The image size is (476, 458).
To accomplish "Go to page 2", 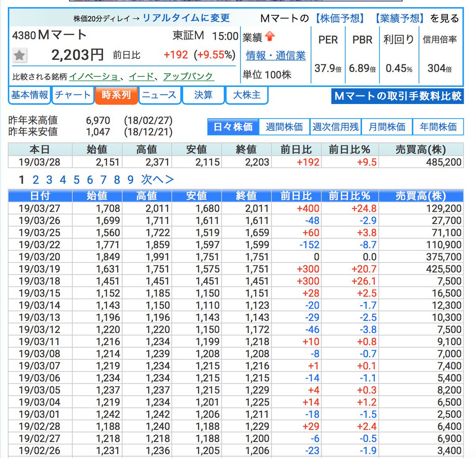I will tap(36, 180).
